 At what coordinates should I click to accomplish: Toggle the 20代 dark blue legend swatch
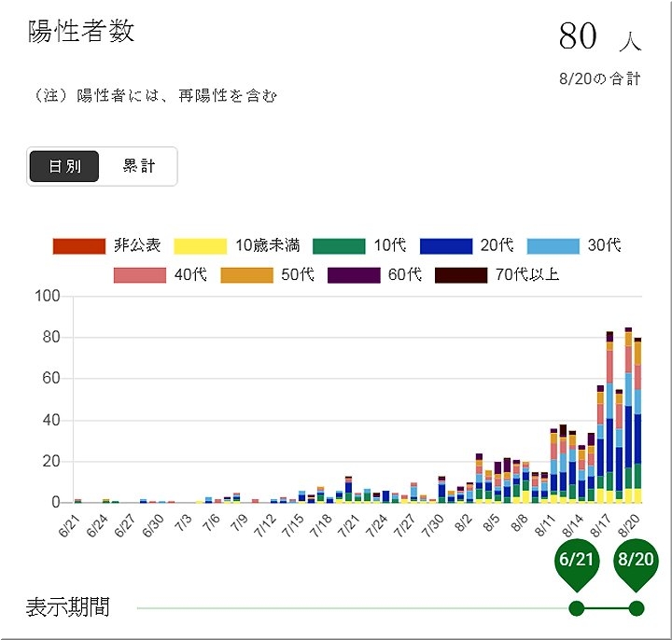pos(446,246)
